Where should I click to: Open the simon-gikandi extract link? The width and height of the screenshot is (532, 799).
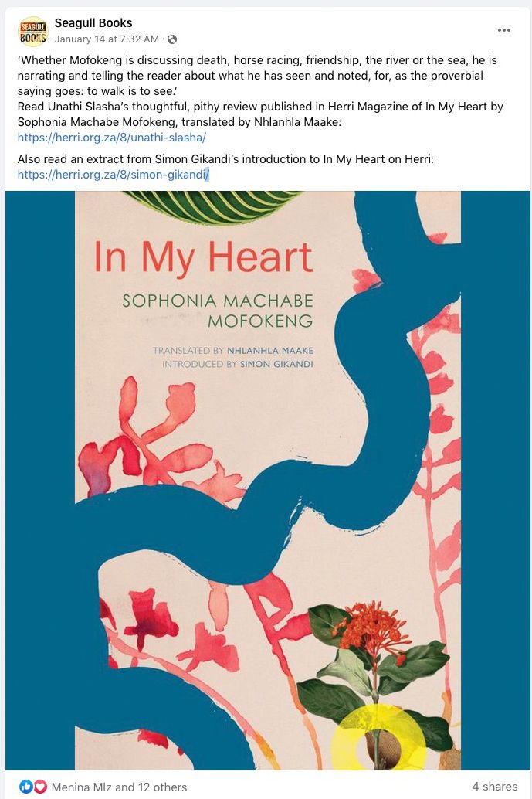coord(113,175)
